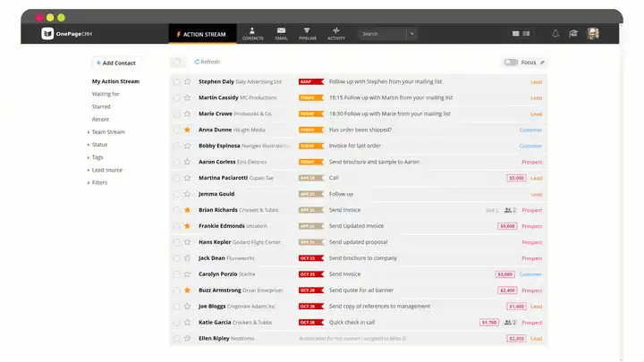Click team members icon on Katie Garcia row
This screenshot has width=644, height=362.
tap(510, 323)
